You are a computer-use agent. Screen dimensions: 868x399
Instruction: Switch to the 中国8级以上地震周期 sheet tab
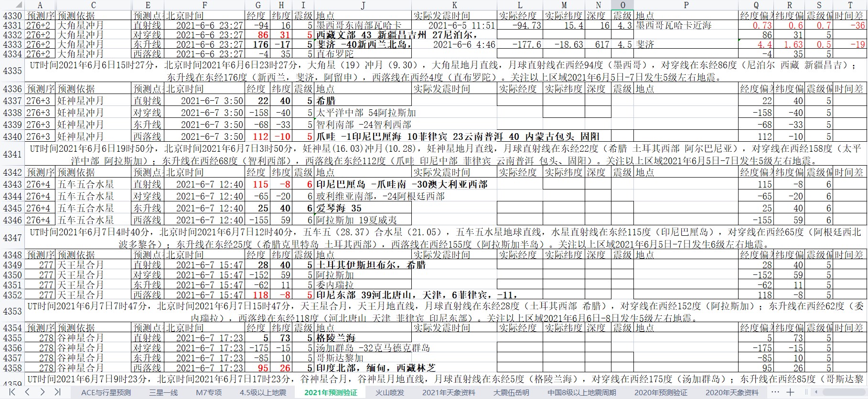(581, 392)
